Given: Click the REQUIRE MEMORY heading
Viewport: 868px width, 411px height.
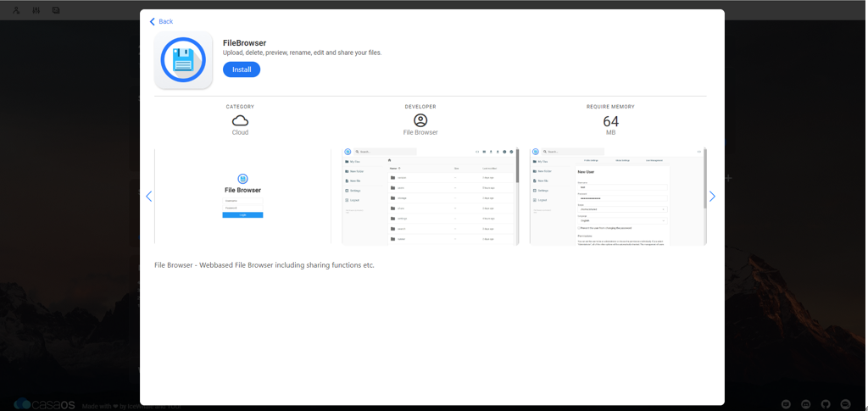Looking at the screenshot, I should tap(610, 107).
